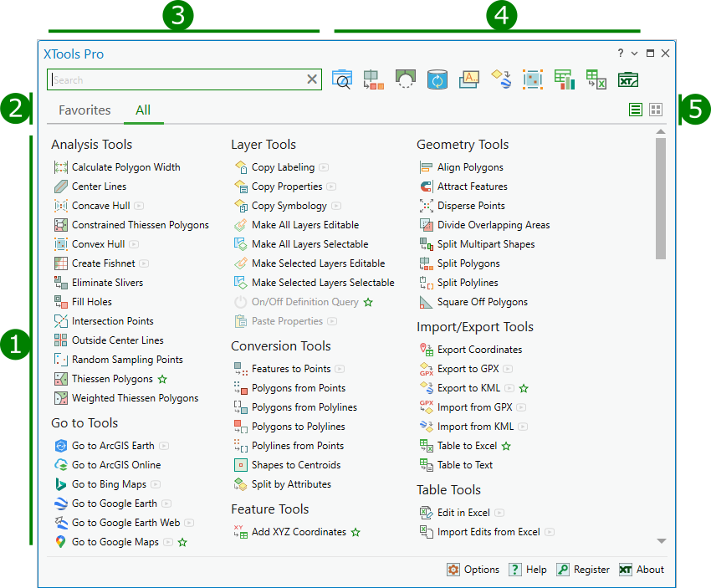Click the Go to ArcGIS Earth icon
Image resolution: width=711 pixels, height=588 pixels.
point(61,446)
